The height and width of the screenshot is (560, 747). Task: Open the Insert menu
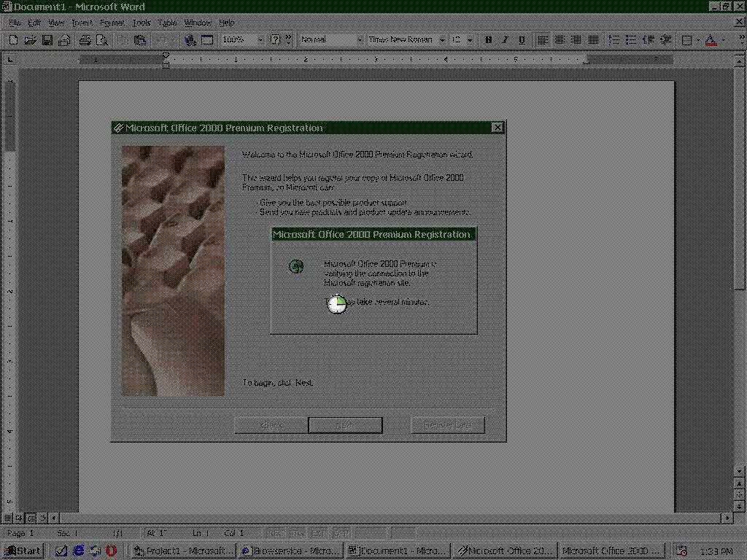tap(82, 23)
